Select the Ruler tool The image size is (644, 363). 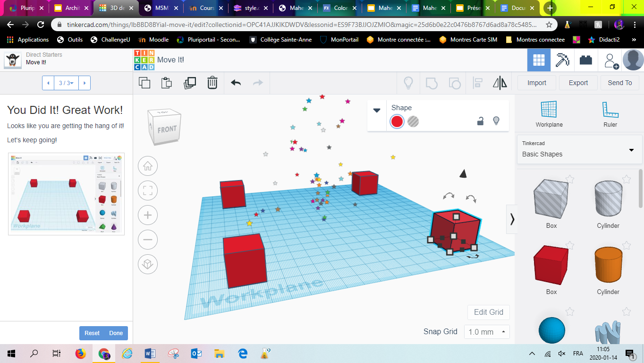(x=610, y=114)
